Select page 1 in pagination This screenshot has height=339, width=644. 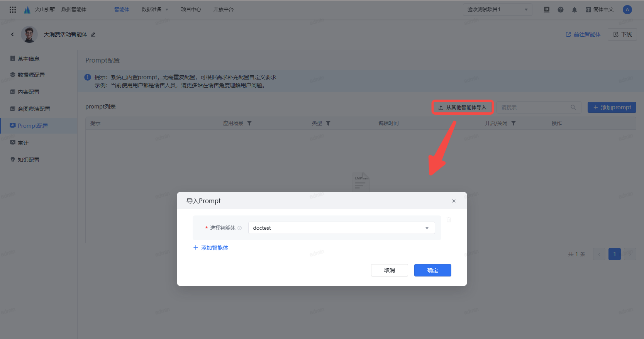pyautogui.click(x=615, y=254)
